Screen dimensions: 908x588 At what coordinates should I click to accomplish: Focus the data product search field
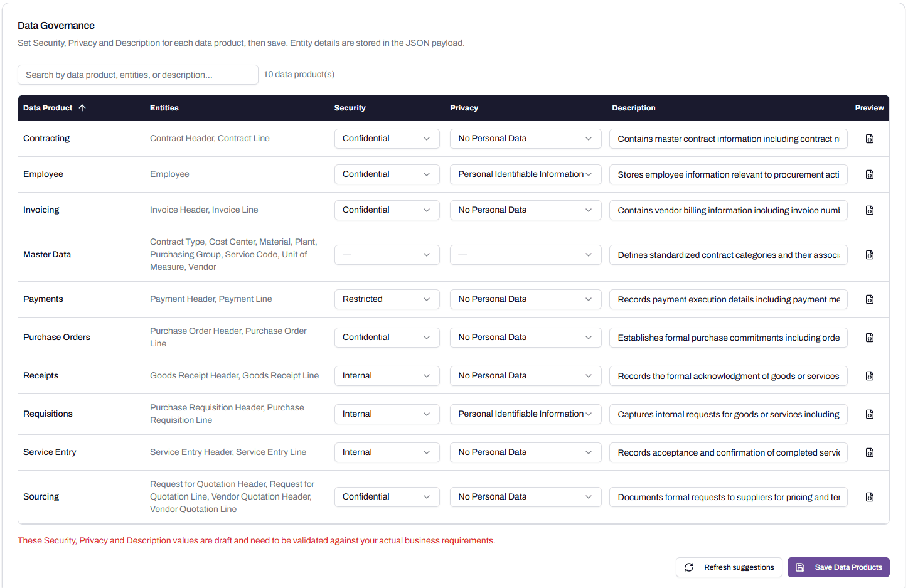pyautogui.click(x=138, y=75)
